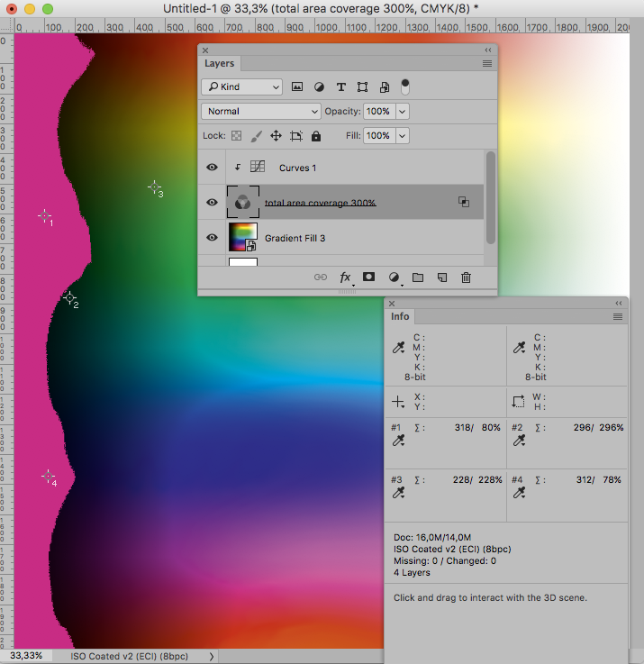The width and height of the screenshot is (644, 664).
Task: Lock all padlock icon
Action: point(316,136)
